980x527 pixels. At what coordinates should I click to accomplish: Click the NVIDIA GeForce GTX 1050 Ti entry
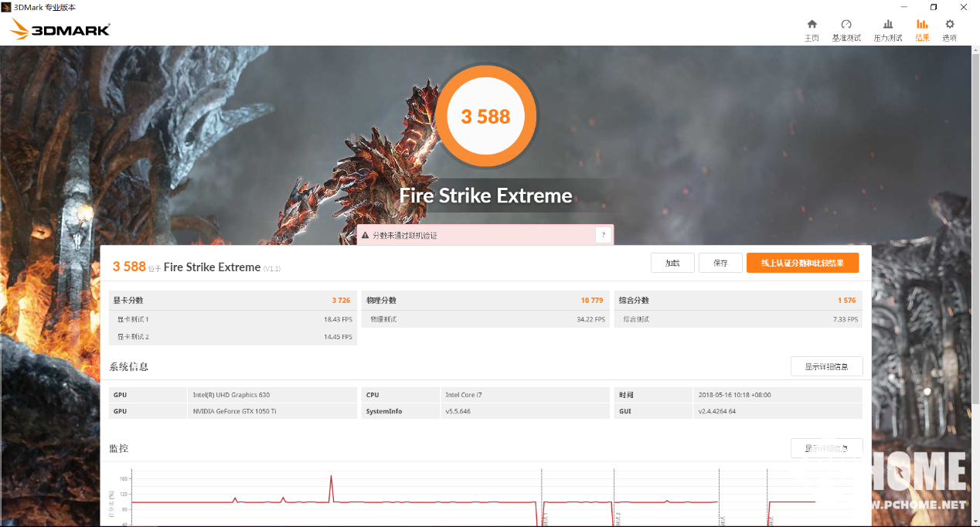point(234,411)
